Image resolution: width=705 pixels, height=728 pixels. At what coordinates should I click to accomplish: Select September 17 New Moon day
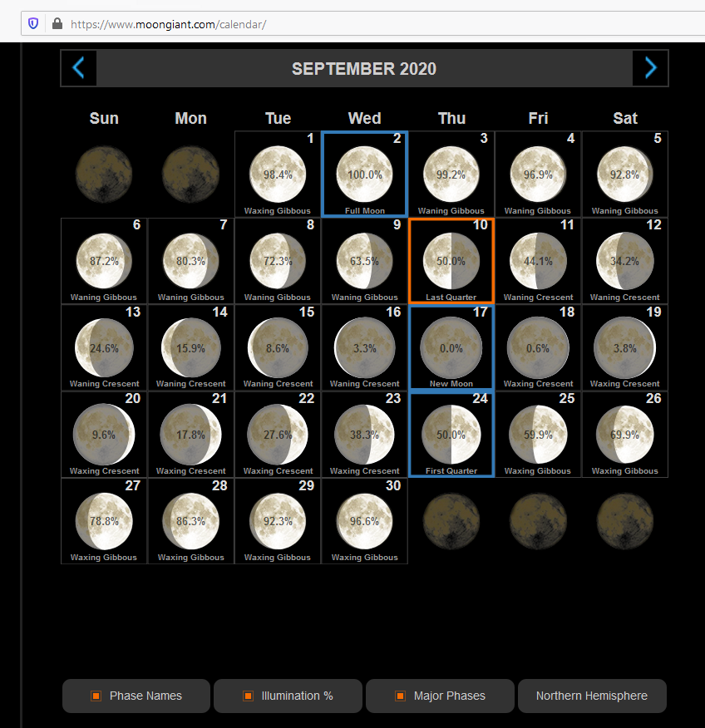(x=451, y=347)
